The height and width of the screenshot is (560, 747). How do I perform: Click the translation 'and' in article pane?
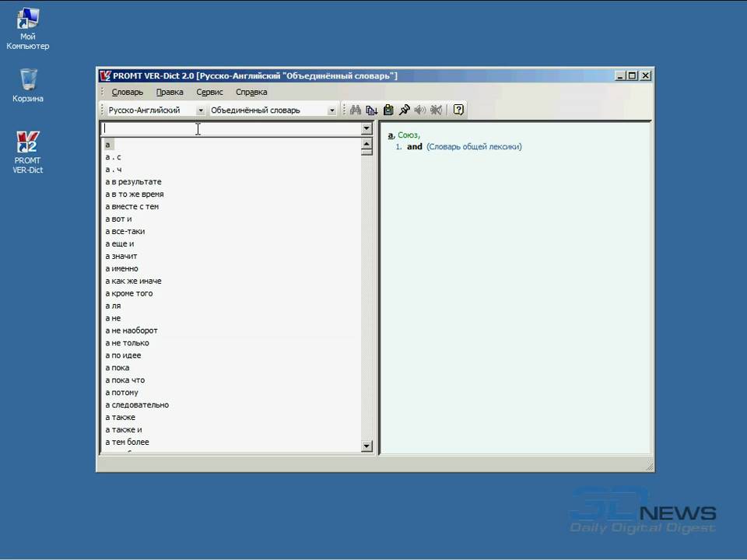coord(415,147)
